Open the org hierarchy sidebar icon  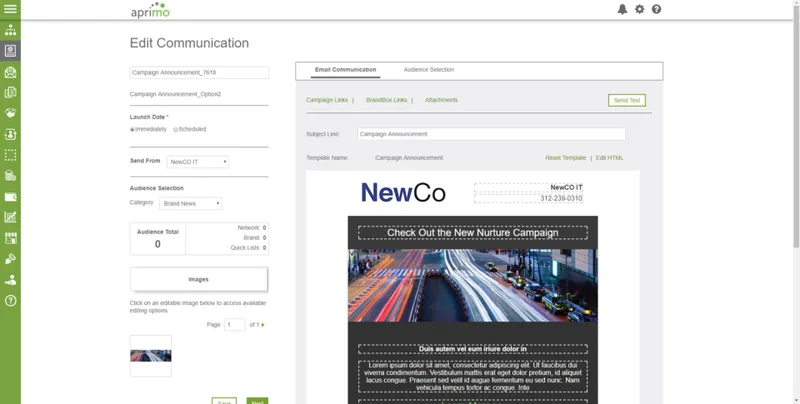10,30
